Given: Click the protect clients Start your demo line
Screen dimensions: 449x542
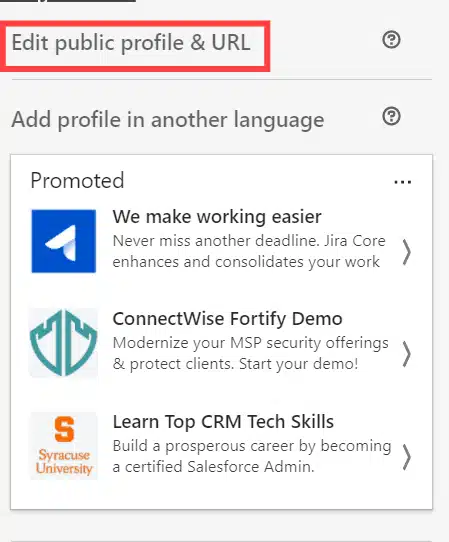Looking at the screenshot, I should 235,364.
